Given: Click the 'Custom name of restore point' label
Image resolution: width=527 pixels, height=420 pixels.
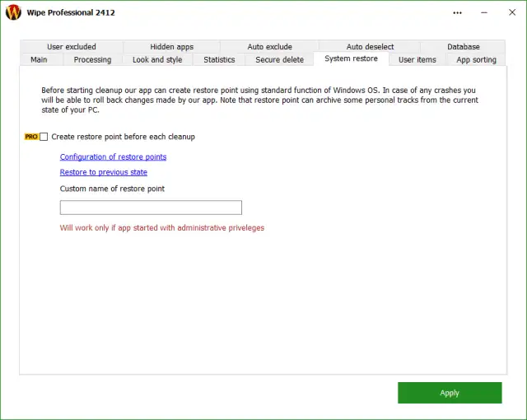Looking at the screenshot, I should click(112, 189).
